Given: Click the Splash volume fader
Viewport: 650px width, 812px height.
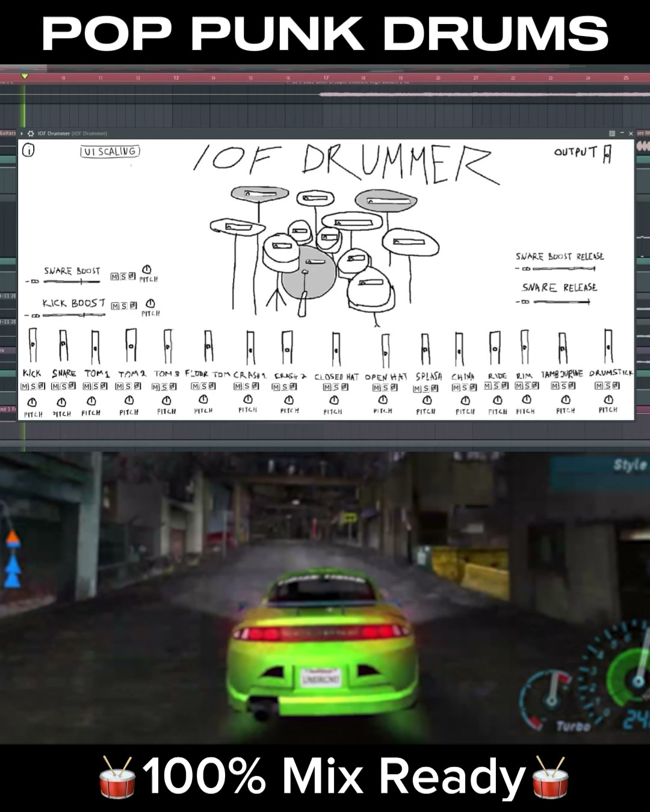Looking at the screenshot, I should pos(425,349).
